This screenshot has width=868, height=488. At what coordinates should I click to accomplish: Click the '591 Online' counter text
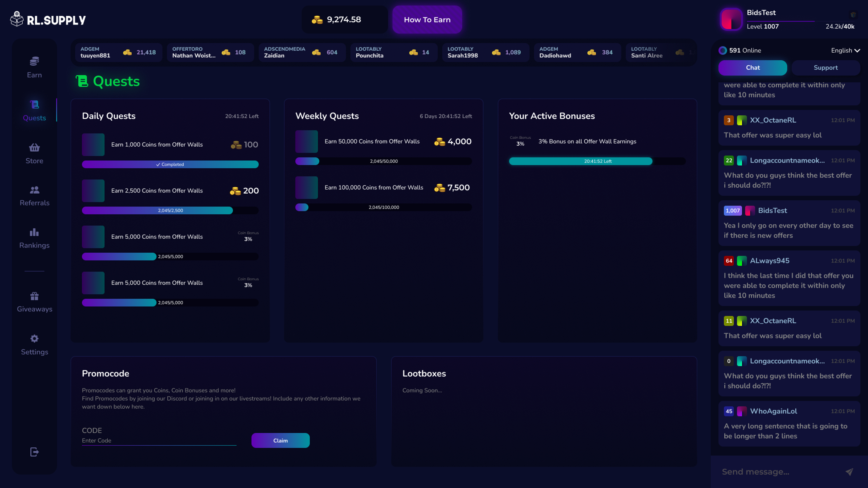745,51
